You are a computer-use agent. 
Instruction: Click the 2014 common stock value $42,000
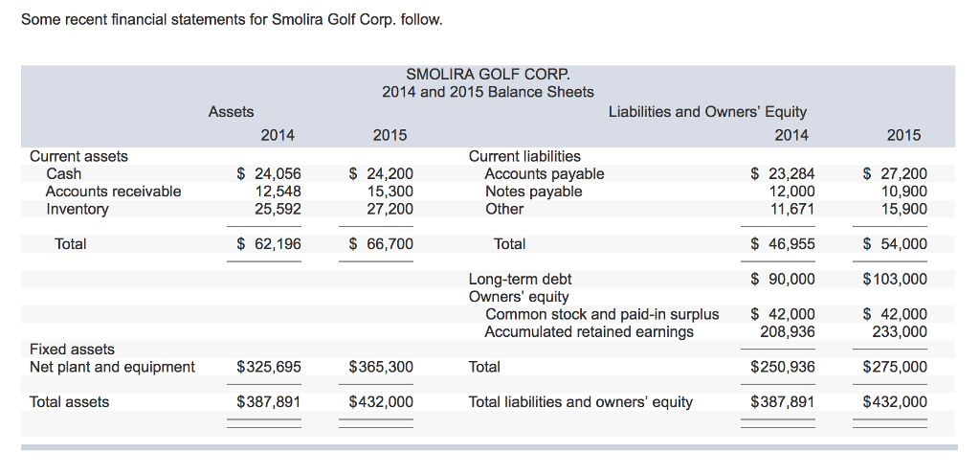(x=783, y=314)
